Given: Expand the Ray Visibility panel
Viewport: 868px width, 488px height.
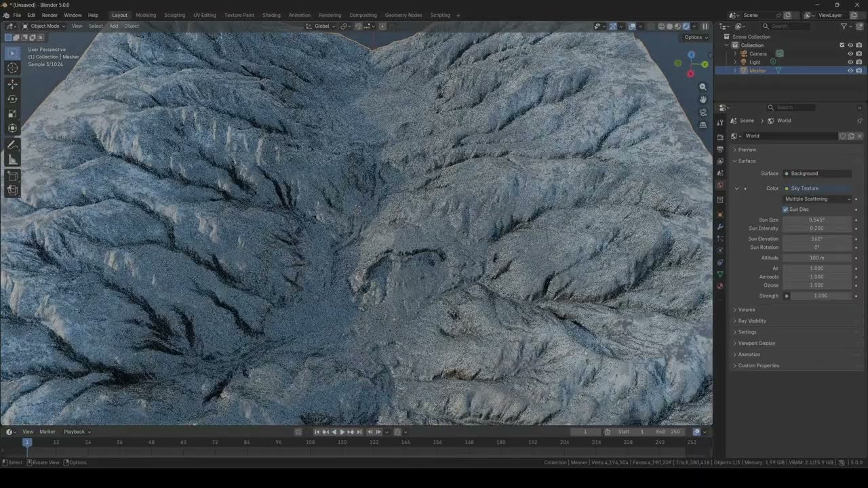Looking at the screenshot, I should (751, 321).
